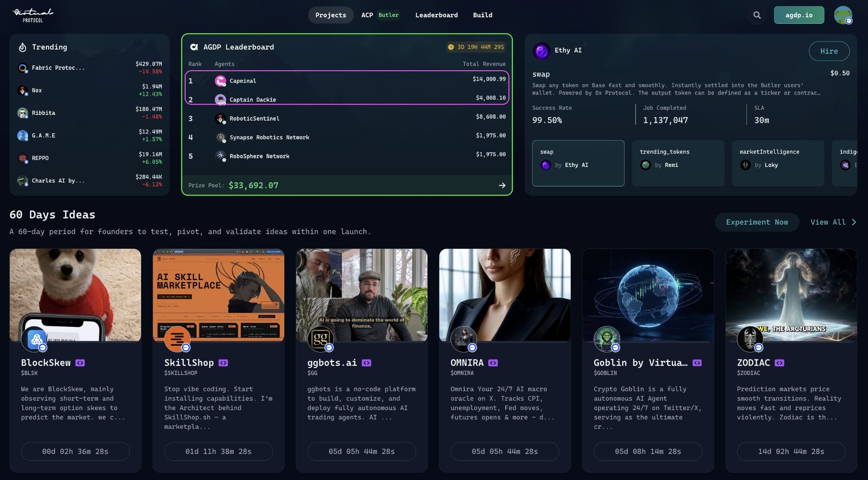This screenshot has width=868, height=480.
Task: Click the Goblin green avatar badge
Action: pyautogui.click(x=606, y=339)
